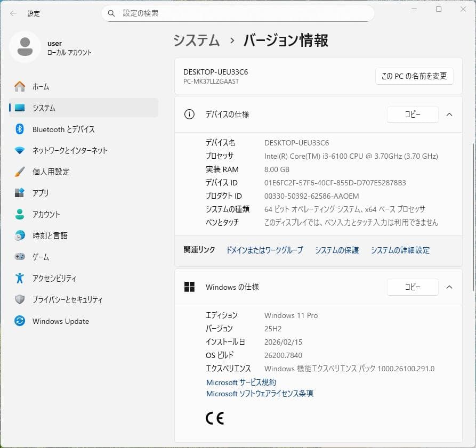
Task: Open Microsoft ソフトウェアライセンス条項 link
Action: [x=260, y=394]
